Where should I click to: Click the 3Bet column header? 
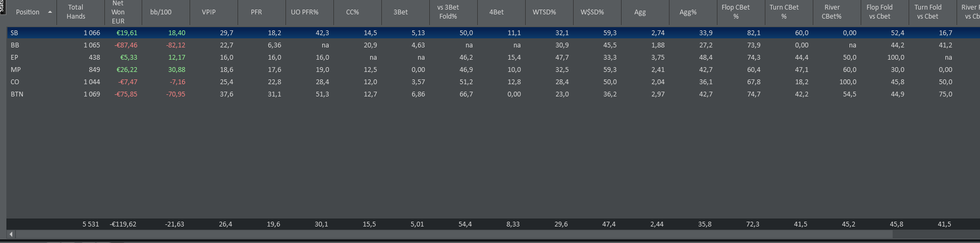click(x=401, y=12)
